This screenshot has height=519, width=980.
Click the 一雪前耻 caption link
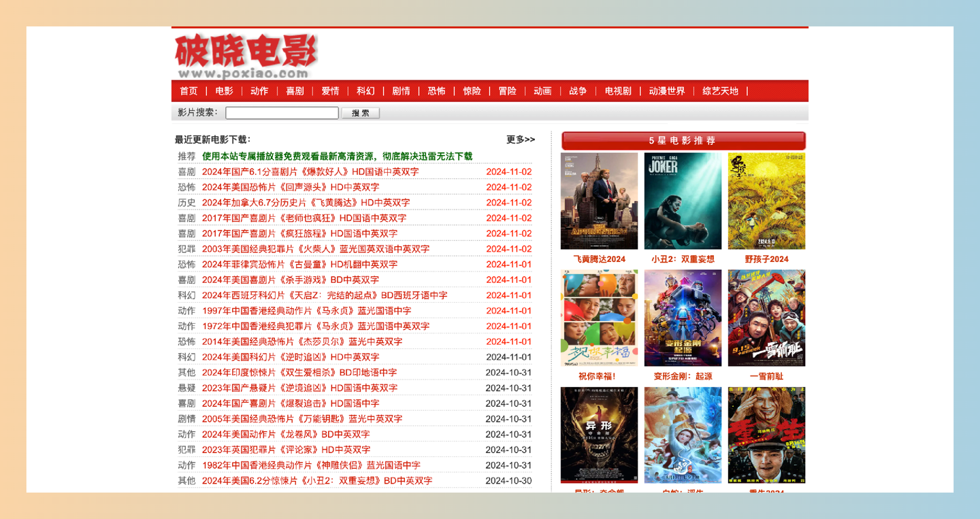(x=766, y=376)
